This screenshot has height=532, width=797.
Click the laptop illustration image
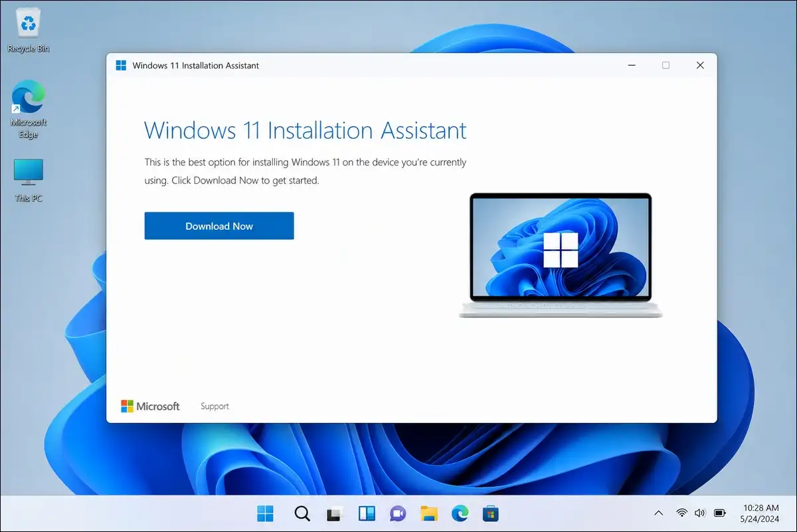coord(561,255)
